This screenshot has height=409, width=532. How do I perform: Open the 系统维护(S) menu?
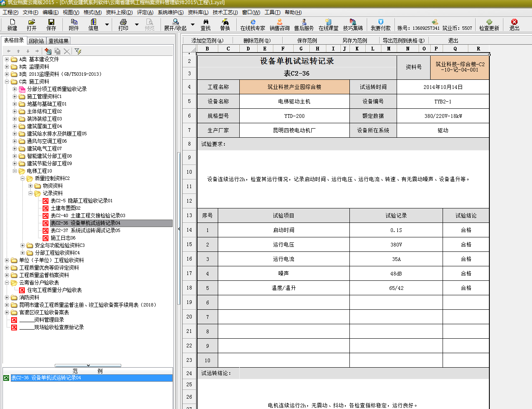pos(171,12)
